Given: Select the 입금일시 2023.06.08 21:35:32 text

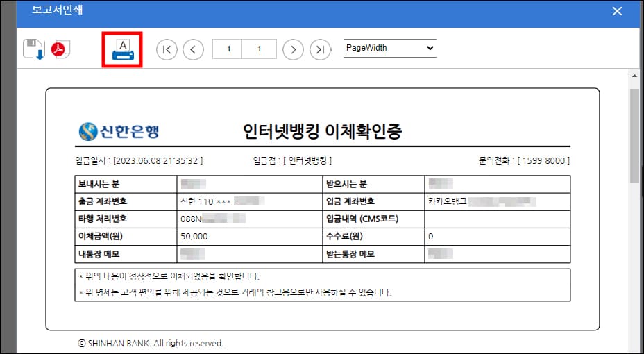Looking at the screenshot, I should [139, 160].
